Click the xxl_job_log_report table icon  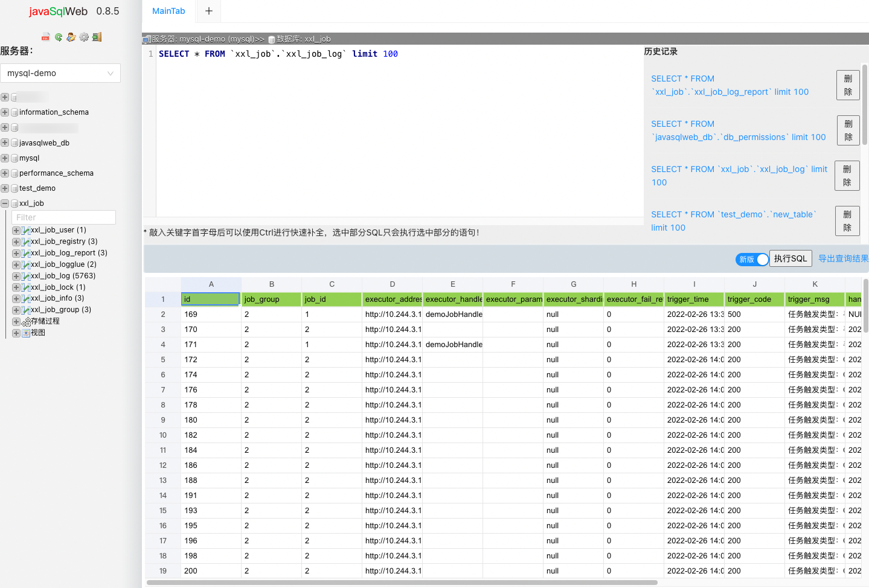(26, 253)
